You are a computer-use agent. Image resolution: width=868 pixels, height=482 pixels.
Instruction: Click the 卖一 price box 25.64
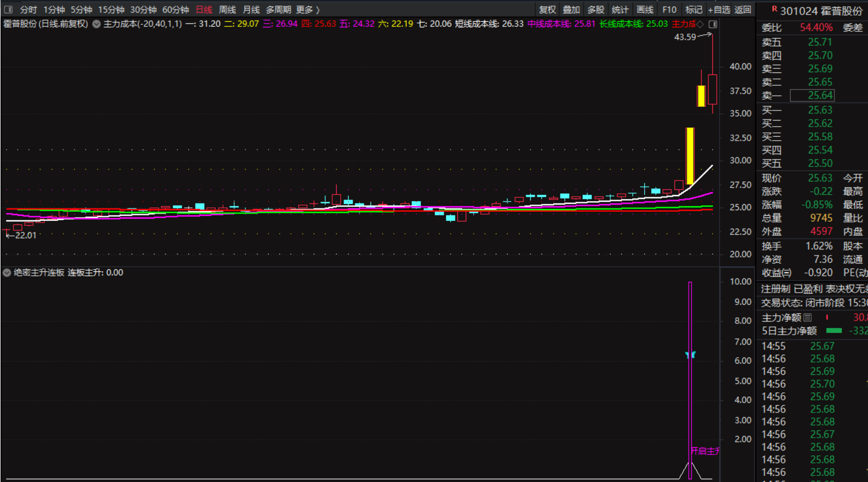tap(812, 95)
